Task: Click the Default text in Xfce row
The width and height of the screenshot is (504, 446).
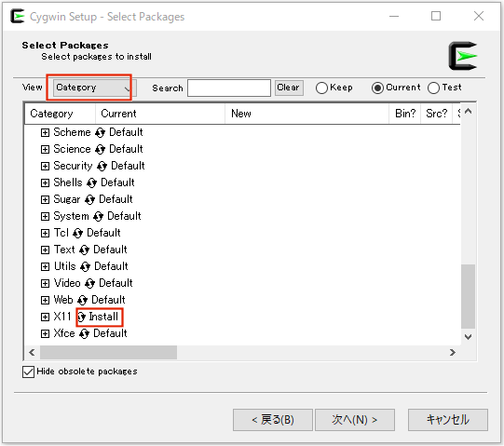Action: point(110,333)
